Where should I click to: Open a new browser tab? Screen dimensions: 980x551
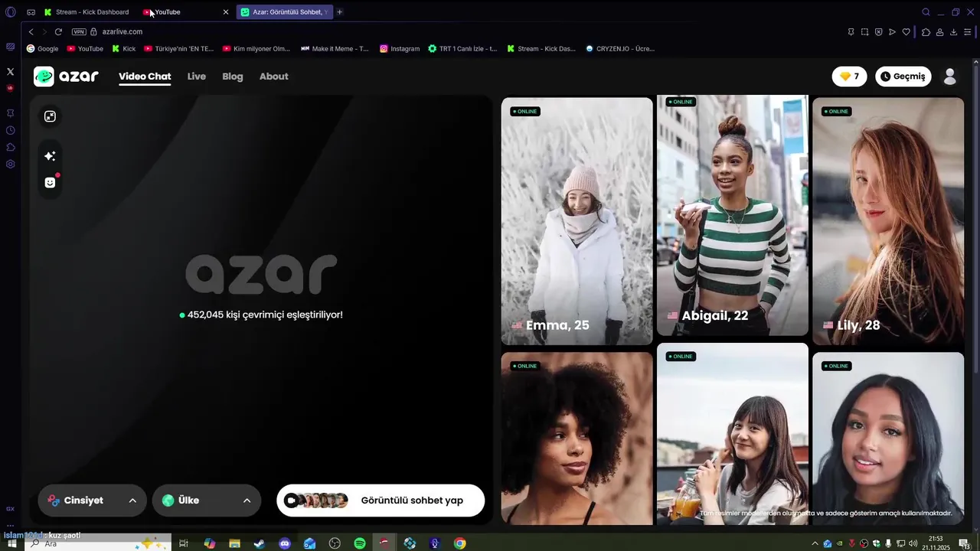click(340, 12)
